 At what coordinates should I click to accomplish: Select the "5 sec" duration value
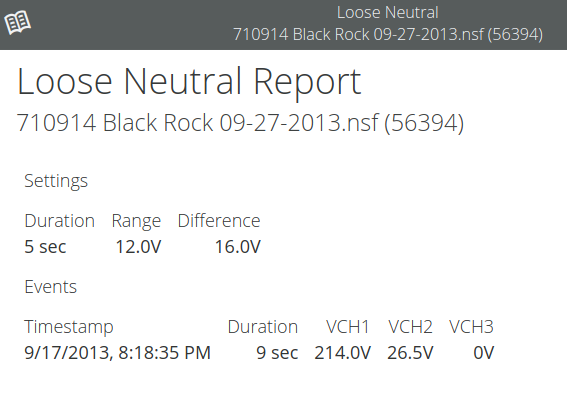[45, 247]
